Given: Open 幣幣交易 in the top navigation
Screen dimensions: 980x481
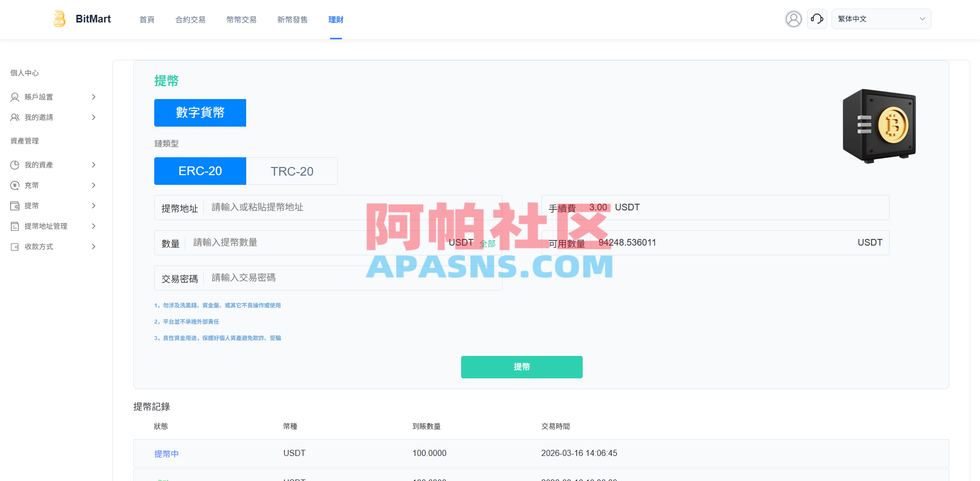Looking at the screenshot, I should (x=242, y=19).
